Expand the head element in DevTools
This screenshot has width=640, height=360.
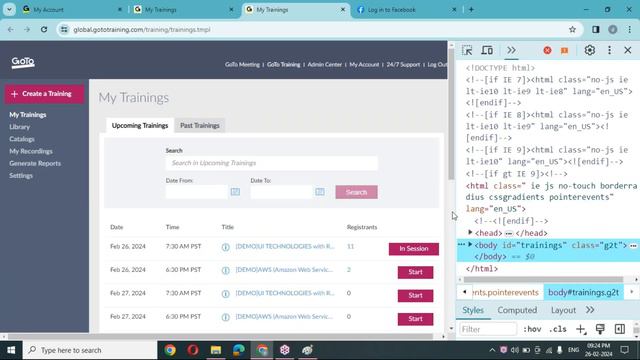point(470,233)
